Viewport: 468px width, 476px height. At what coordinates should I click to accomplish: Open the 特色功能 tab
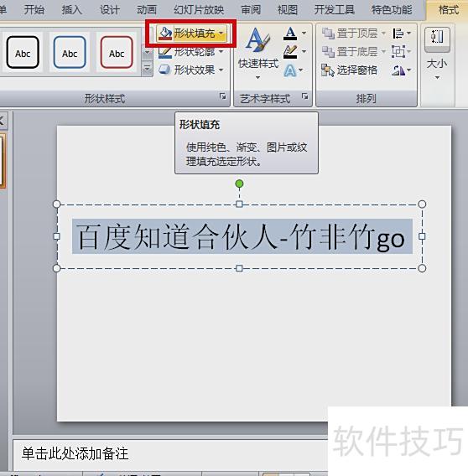click(392, 10)
